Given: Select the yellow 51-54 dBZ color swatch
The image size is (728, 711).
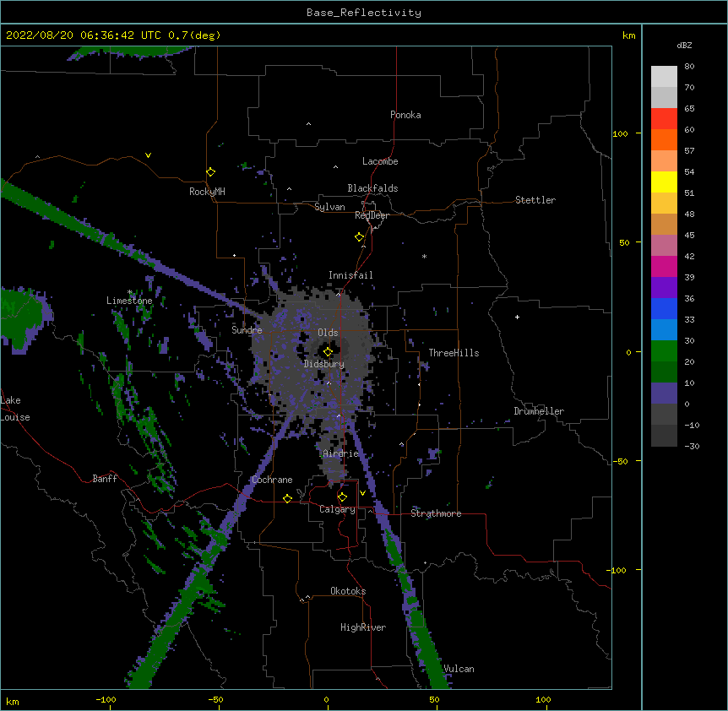Looking at the screenshot, I should coord(664,182).
